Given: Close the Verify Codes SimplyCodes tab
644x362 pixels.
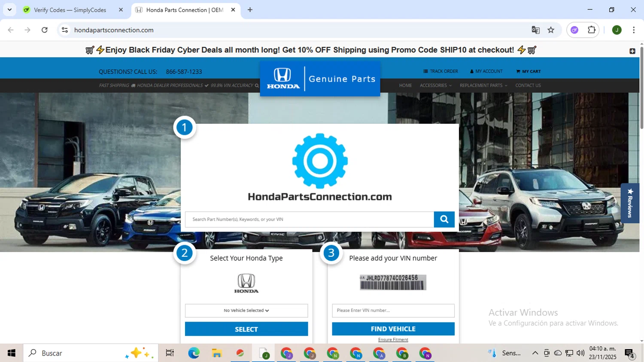Looking at the screenshot, I should 121,10.
